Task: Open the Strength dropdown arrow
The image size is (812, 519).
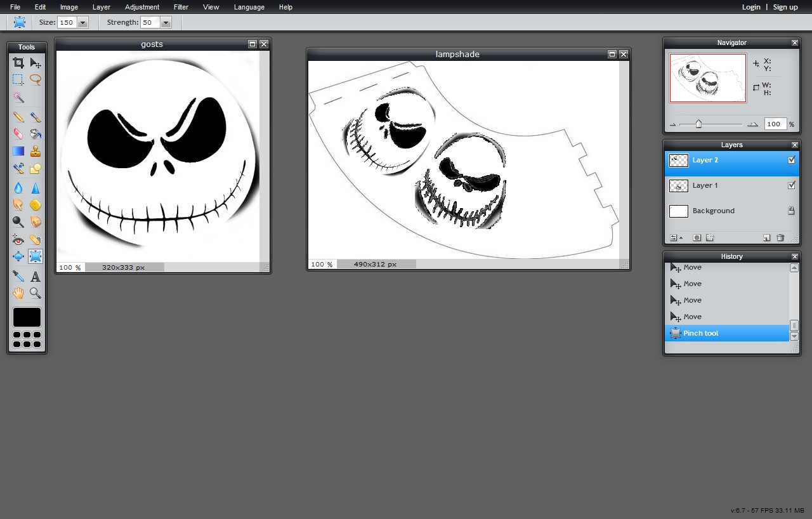Action: (x=166, y=23)
